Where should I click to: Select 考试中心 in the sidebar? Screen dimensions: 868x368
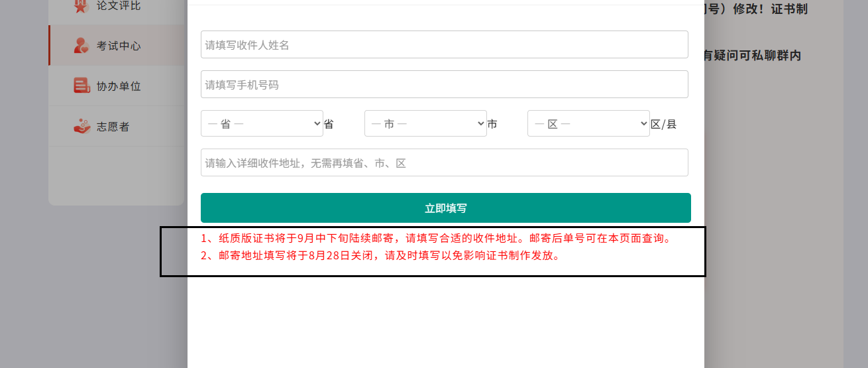click(x=119, y=46)
